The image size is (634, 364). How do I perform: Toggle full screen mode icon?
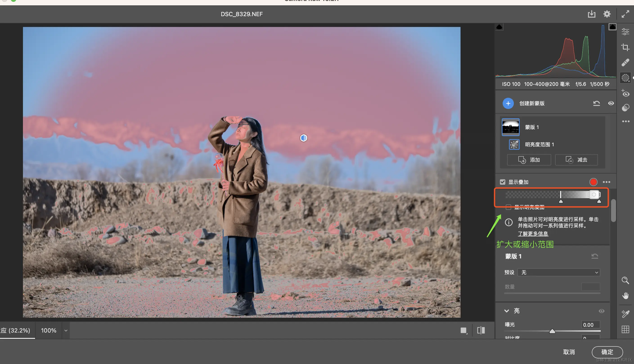tap(625, 14)
